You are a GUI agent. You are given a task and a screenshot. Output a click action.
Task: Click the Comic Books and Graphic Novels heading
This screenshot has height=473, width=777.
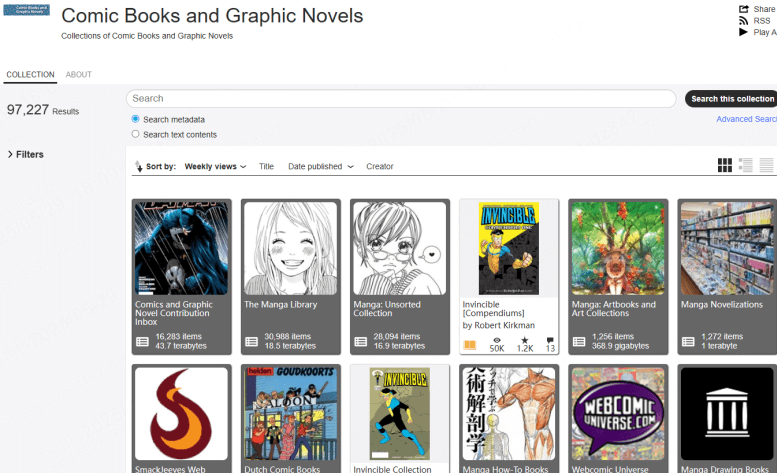(212, 16)
